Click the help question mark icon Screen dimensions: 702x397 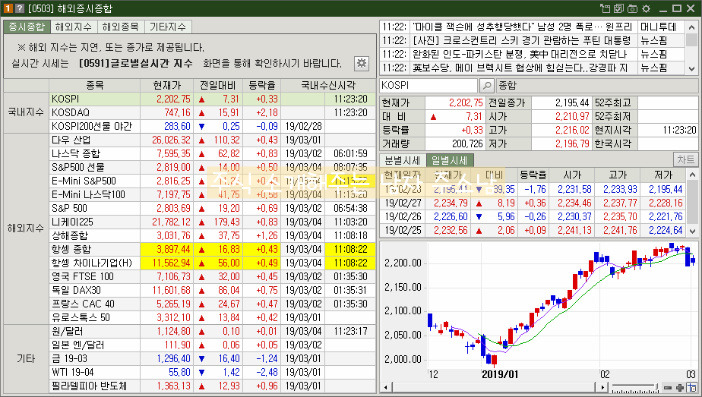tap(19, 9)
